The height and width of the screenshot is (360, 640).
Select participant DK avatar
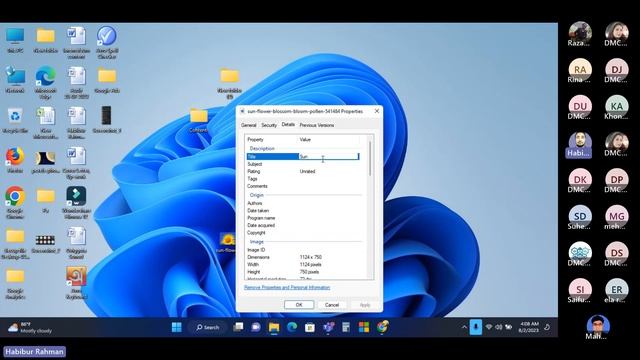click(580, 181)
